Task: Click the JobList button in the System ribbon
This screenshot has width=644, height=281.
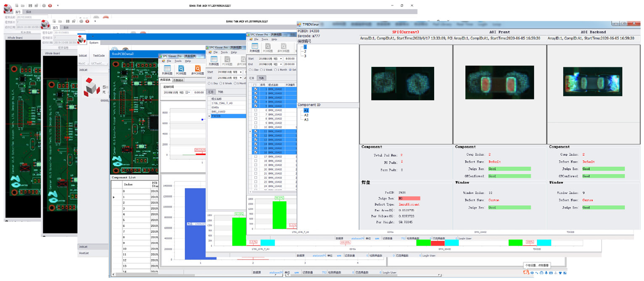Action: 83,56
